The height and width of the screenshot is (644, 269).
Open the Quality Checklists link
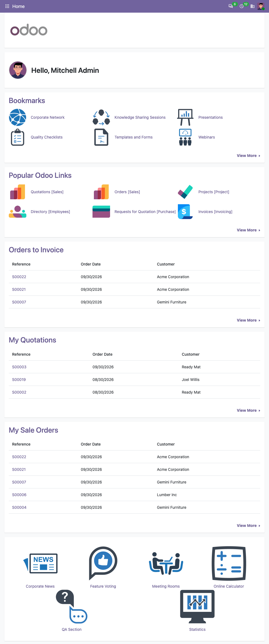[47, 137]
